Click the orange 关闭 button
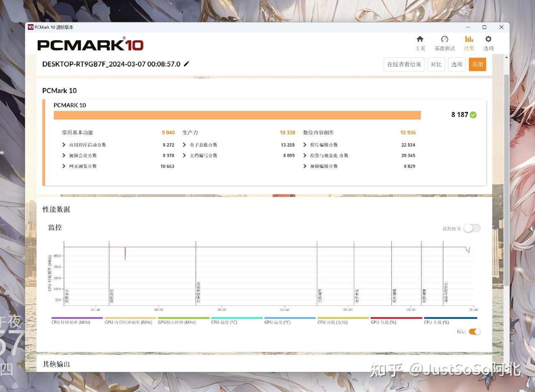Viewport: 535px width, 392px height. pyautogui.click(x=477, y=64)
